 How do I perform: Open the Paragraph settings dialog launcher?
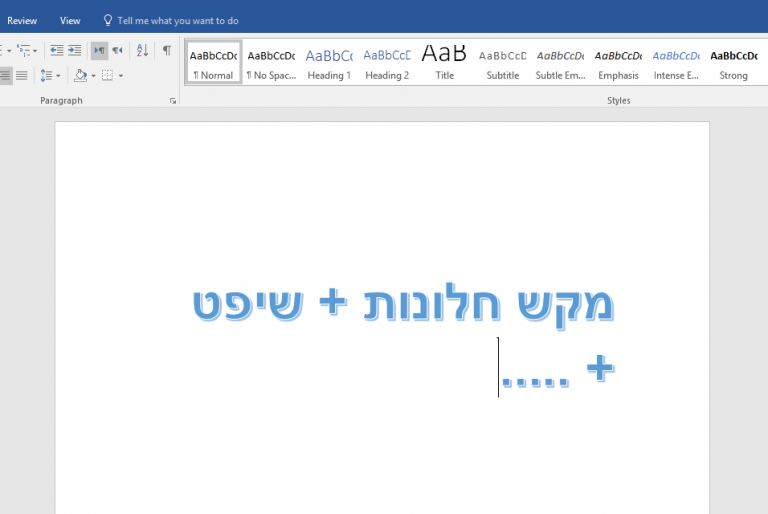coord(173,101)
